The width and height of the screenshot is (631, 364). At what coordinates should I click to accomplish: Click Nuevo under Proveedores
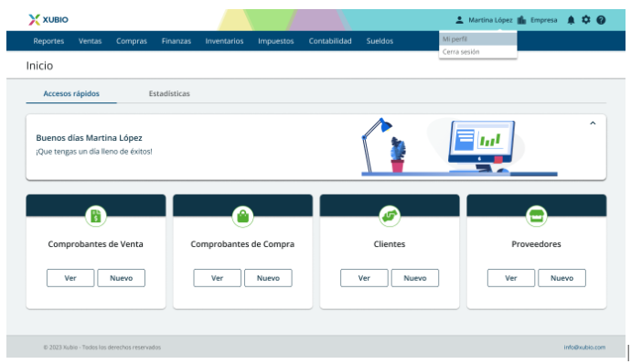[561, 278]
